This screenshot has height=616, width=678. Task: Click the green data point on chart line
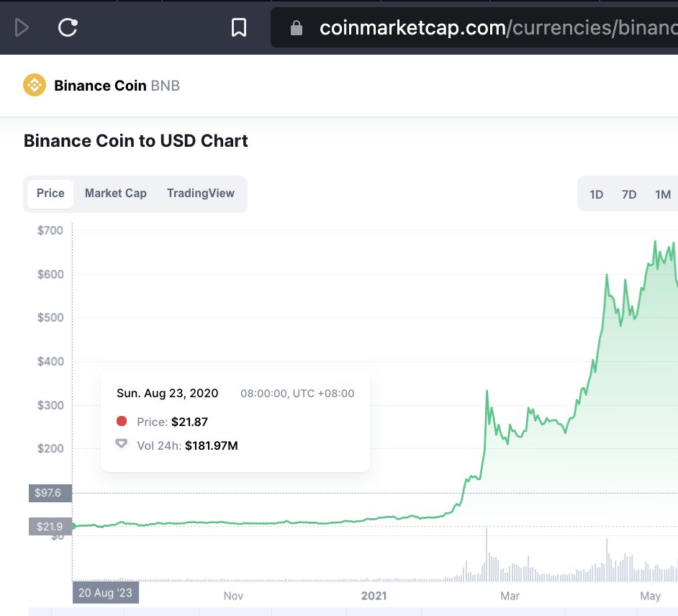click(x=73, y=526)
